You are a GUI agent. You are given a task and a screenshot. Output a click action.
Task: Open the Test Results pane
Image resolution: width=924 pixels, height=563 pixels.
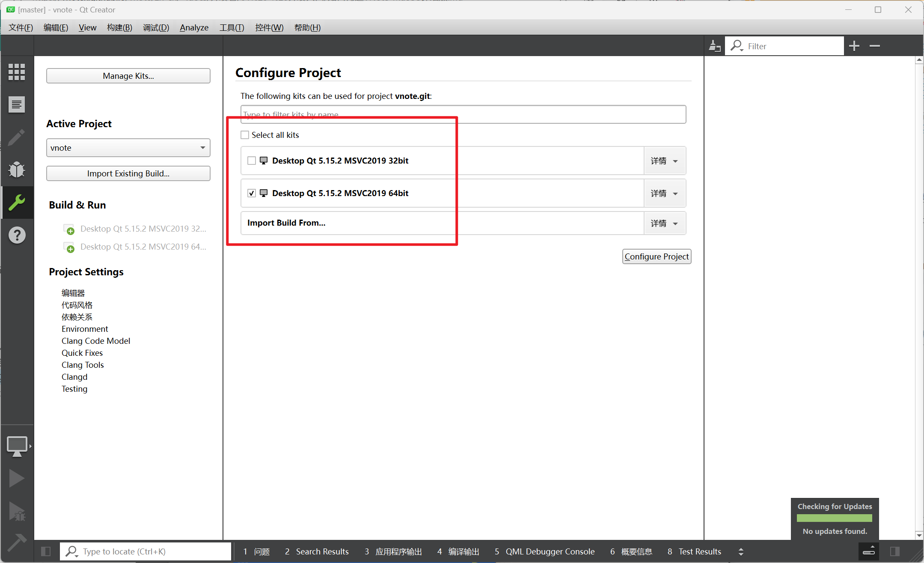click(694, 551)
